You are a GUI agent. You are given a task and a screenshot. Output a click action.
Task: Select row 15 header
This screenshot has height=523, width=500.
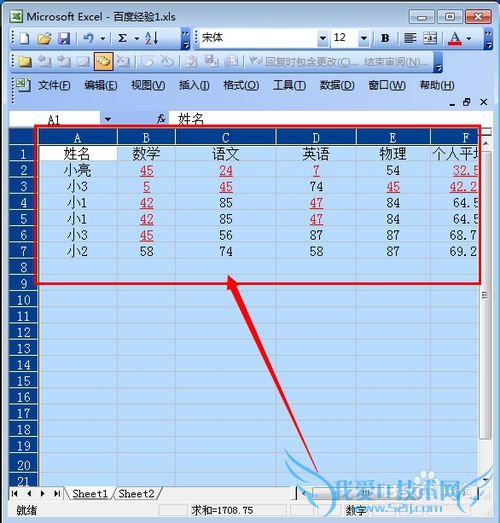pyautogui.click(x=23, y=381)
